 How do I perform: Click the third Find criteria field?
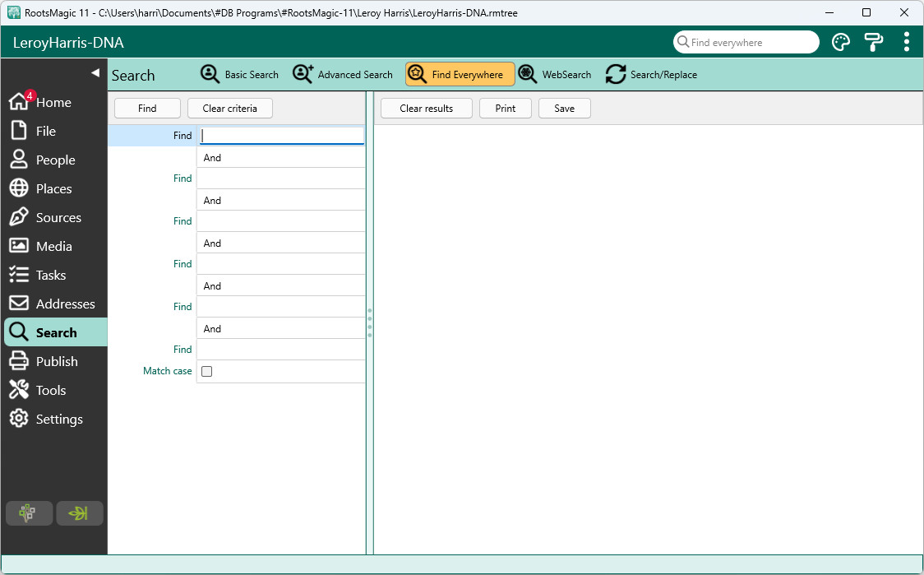[281, 221]
